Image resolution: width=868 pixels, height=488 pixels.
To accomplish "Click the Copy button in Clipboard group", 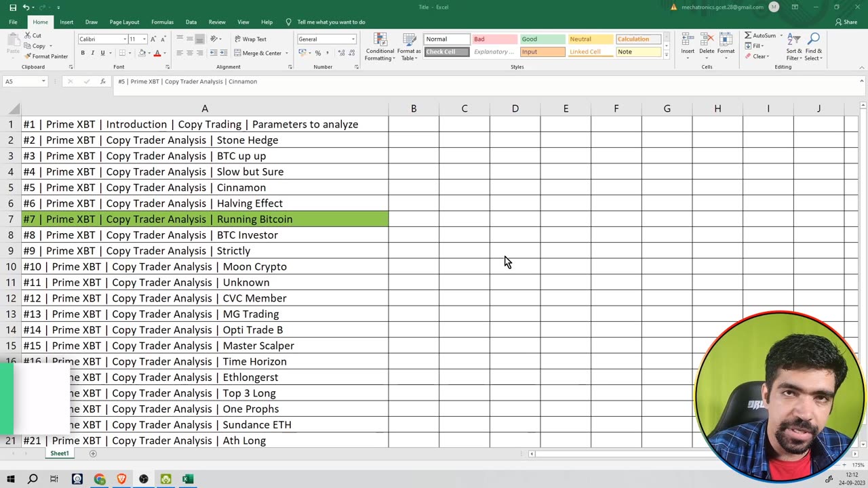I will pos(35,46).
